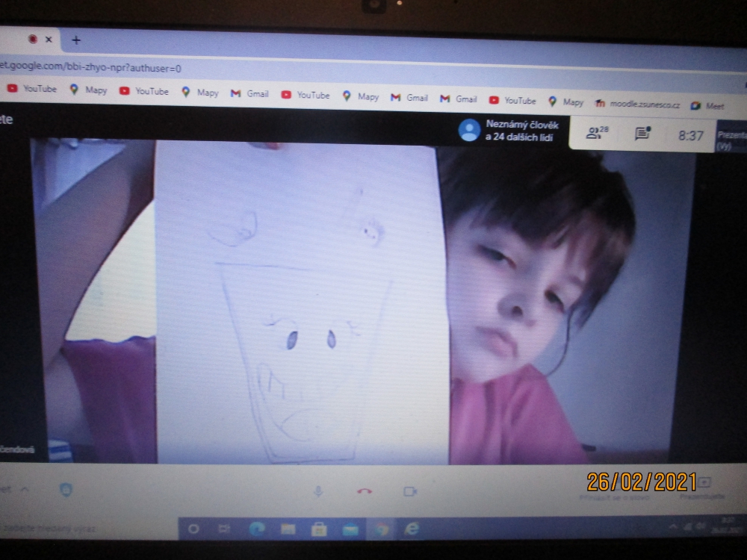Click the blue shield safety icon
The width and height of the screenshot is (747, 560).
[x=66, y=490]
